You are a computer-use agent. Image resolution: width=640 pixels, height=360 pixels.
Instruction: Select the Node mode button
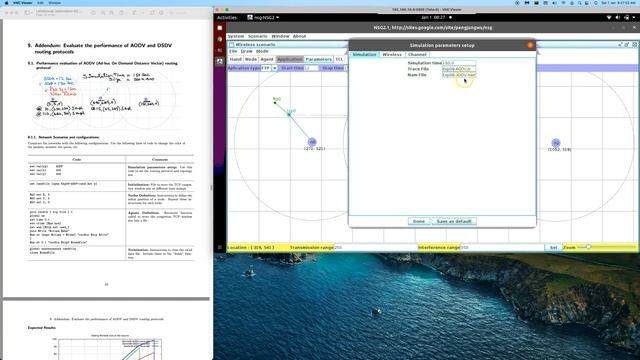[x=251, y=59]
